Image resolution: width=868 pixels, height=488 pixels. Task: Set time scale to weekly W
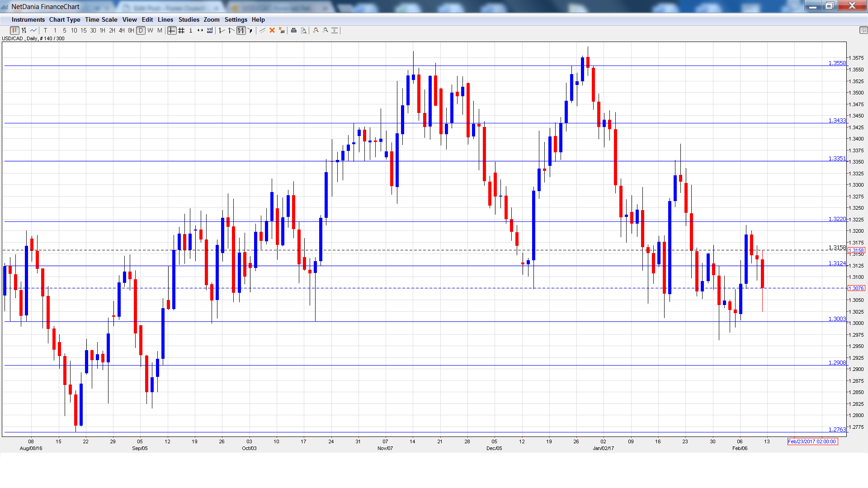pyautogui.click(x=150, y=31)
